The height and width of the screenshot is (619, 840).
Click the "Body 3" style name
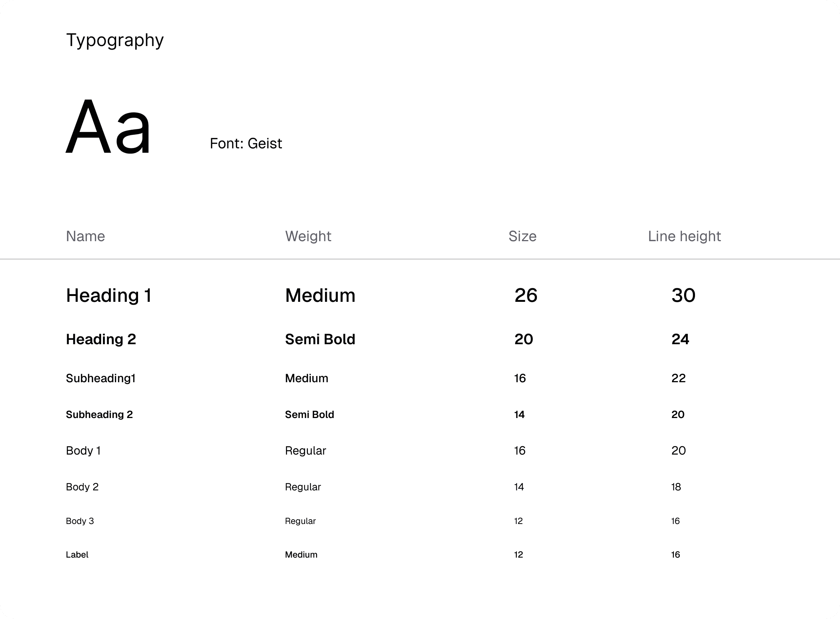pyautogui.click(x=80, y=521)
